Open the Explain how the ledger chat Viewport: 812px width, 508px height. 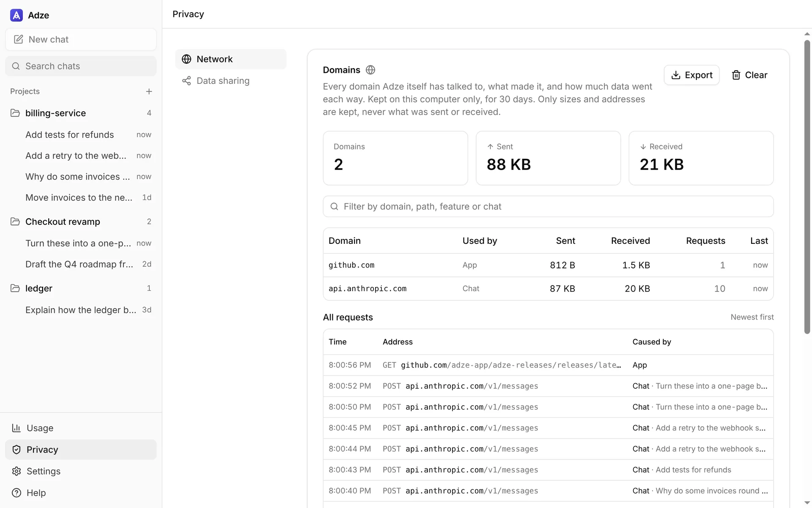pos(81,310)
